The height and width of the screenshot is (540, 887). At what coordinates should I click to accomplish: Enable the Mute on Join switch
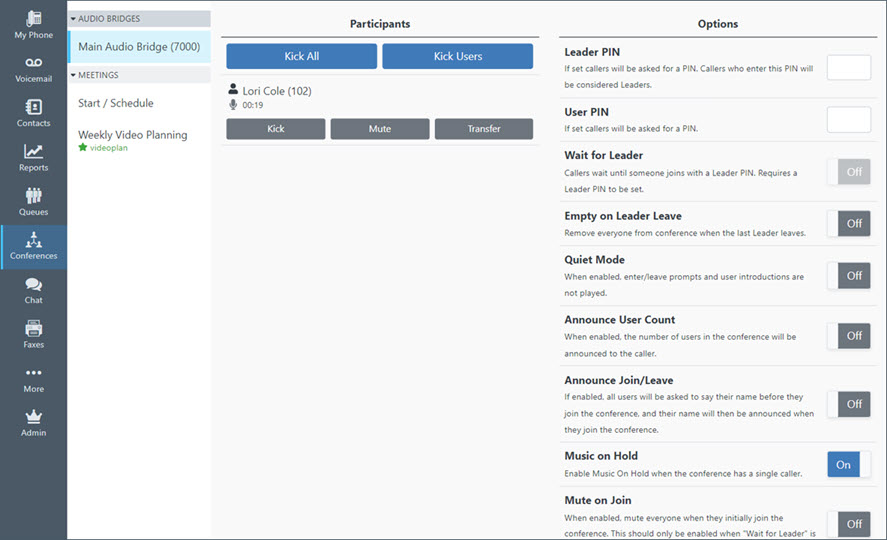pyautogui.click(x=849, y=524)
